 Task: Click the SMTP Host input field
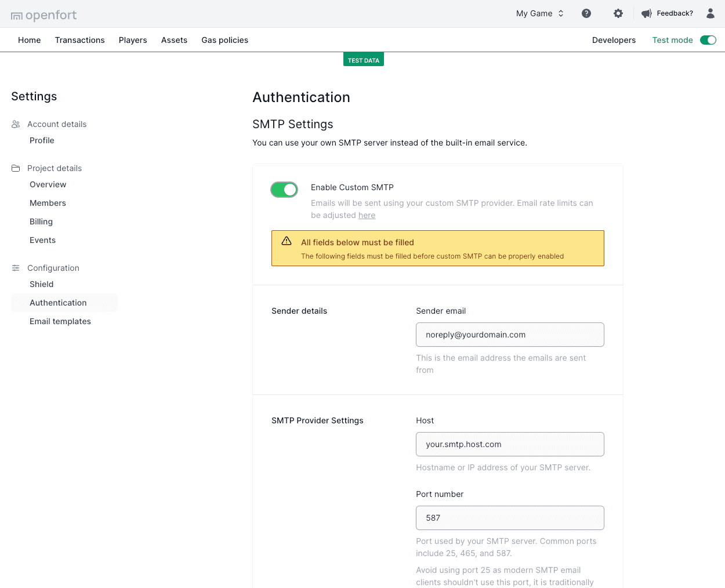coord(510,444)
